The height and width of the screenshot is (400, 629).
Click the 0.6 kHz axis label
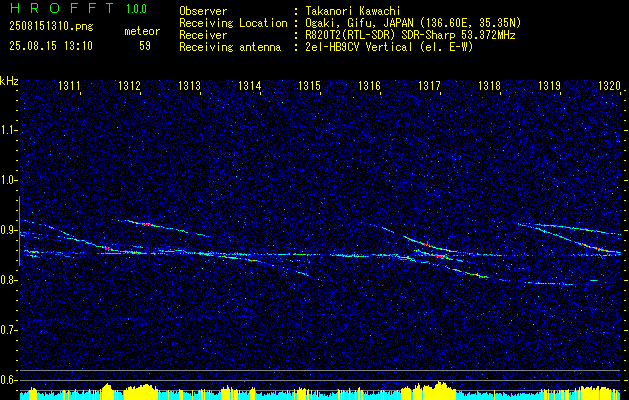(x=8, y=380)
